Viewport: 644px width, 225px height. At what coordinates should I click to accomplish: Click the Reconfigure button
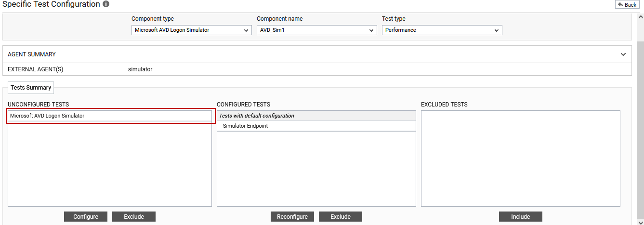(x=292, y=217)
